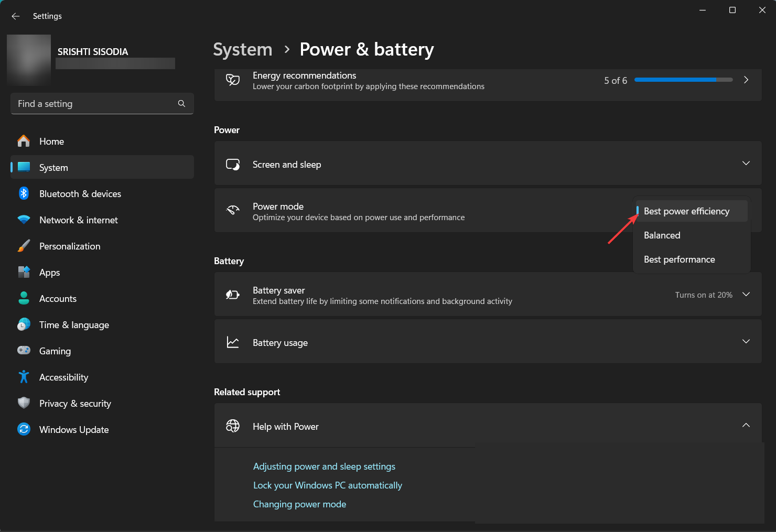Open Gaming settings page
The height and width of the screenshot is (532, 776).
(55, 351)
